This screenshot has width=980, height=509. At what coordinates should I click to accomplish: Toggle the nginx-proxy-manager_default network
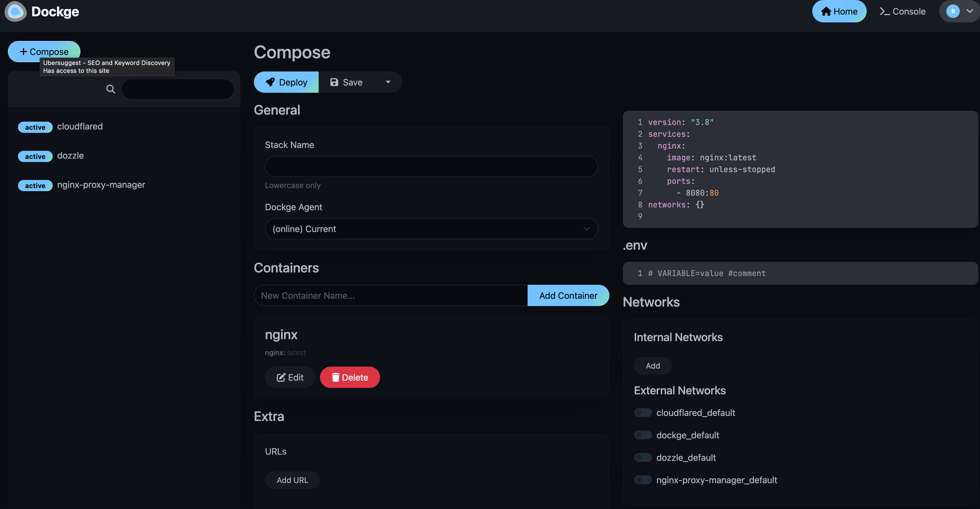[x=642, y=479]
